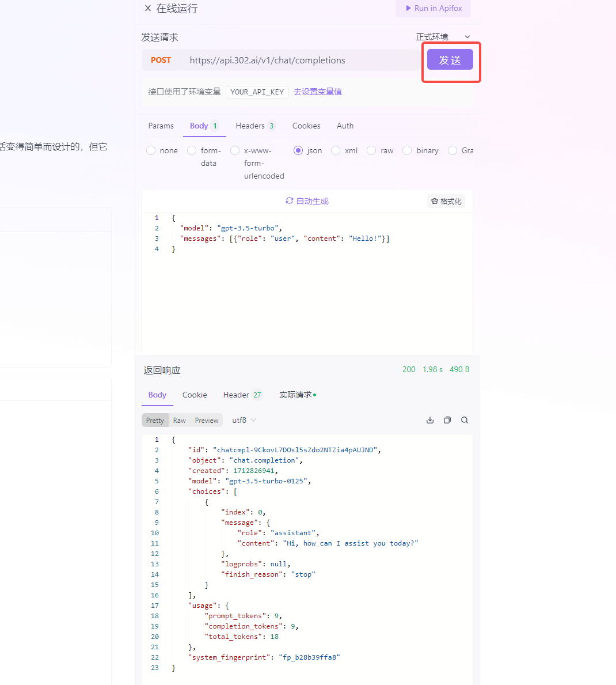Image resolution: width=616 pixels, height=685 pixels.
Task: Click the copy response icon
Action: (447, 420)
